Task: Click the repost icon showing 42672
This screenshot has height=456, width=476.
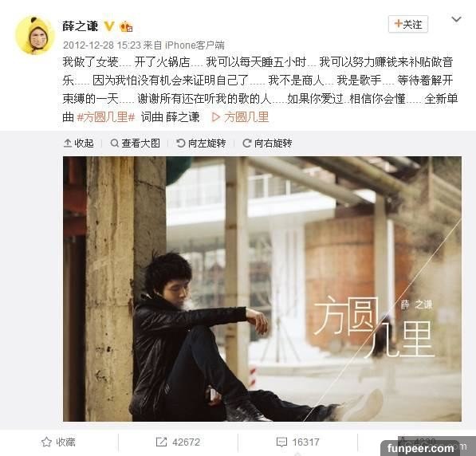Action: pyautogui.click(x=161, y=442)
